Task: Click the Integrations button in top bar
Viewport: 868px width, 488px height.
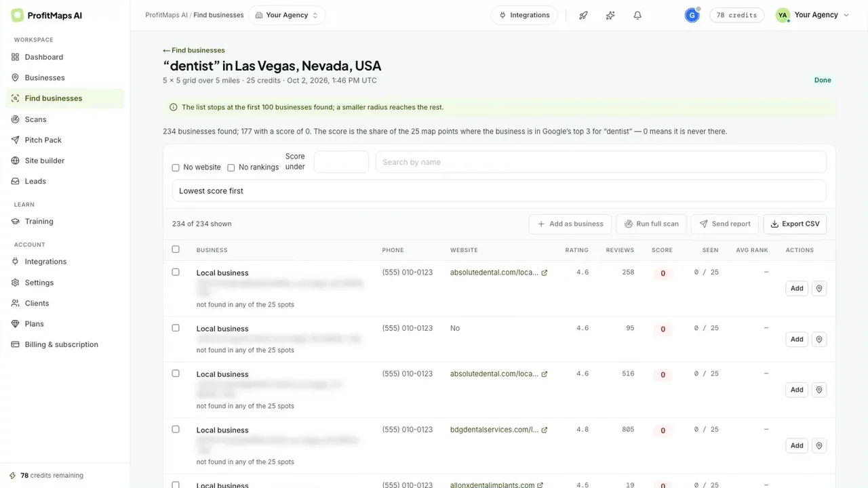Action: click(524, 15)
